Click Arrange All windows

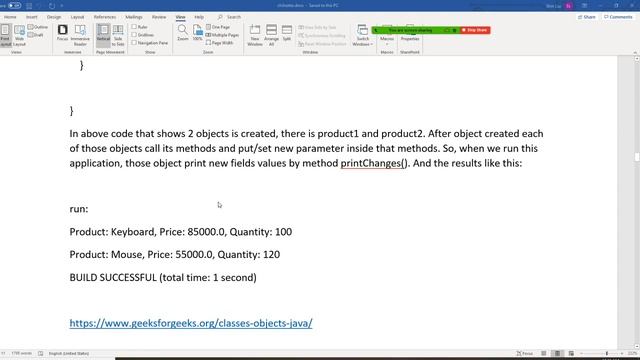(271, 35)
